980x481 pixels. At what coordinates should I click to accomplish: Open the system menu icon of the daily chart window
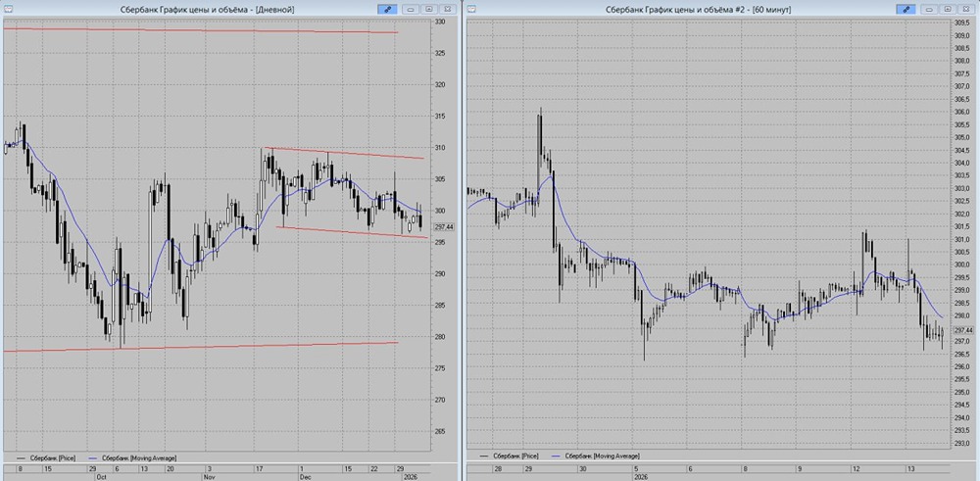tap(8, 9)
